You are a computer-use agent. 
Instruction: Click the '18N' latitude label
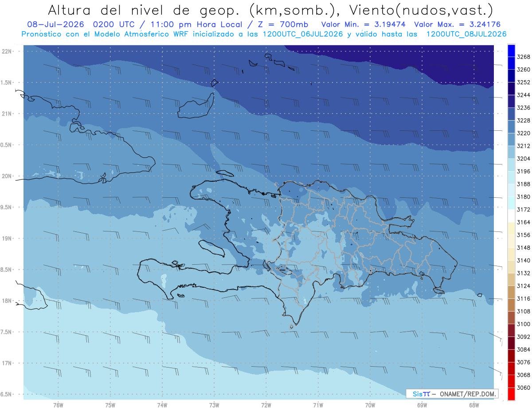click(x=7, y=301)
